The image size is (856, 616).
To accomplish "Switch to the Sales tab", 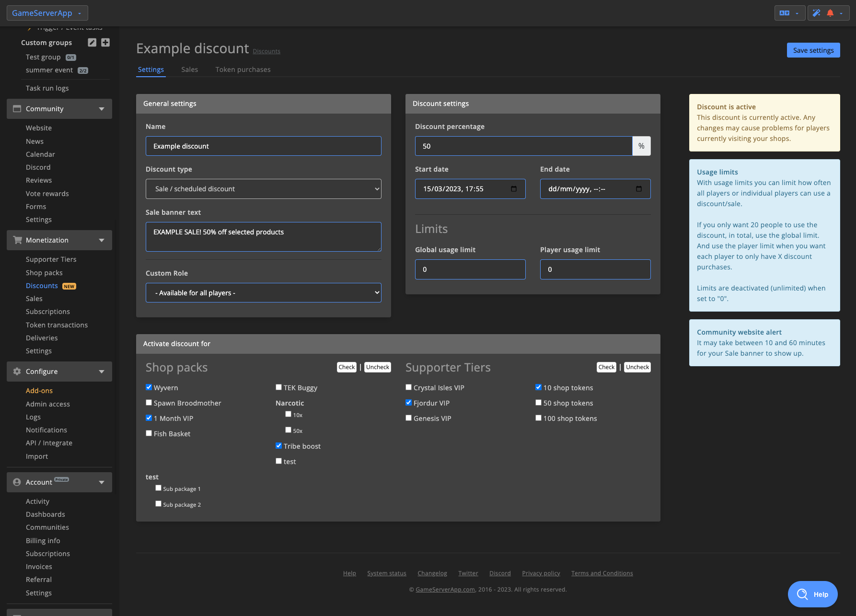I will pos(190,70).
